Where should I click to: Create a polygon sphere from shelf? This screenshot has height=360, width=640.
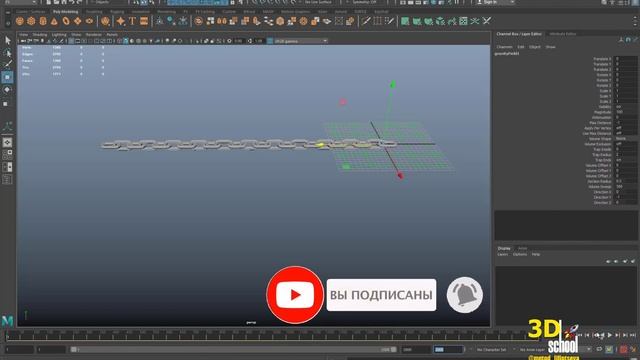[20, 21]
